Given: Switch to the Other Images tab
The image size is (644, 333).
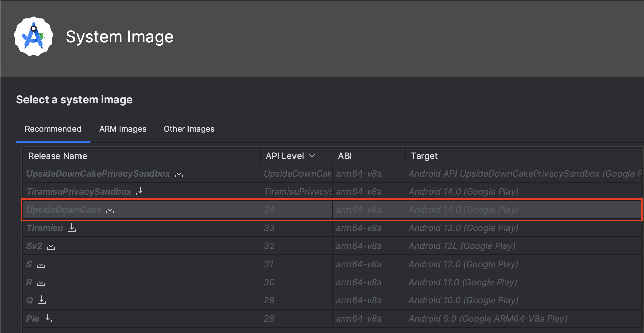Looking at the screenshot, I should pos(189,129).
